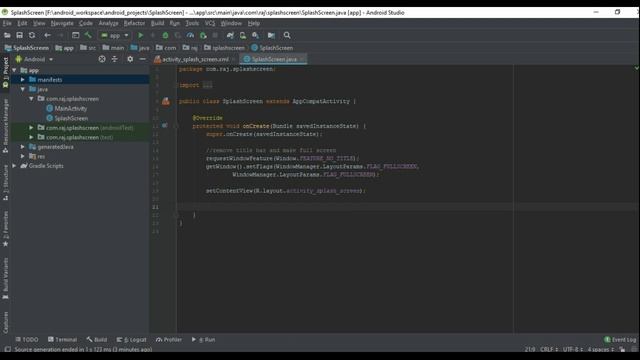The width and height of the screenshot is (640, 360).
Task: Unfold the collapsed import block
Action: click(207, 85)
